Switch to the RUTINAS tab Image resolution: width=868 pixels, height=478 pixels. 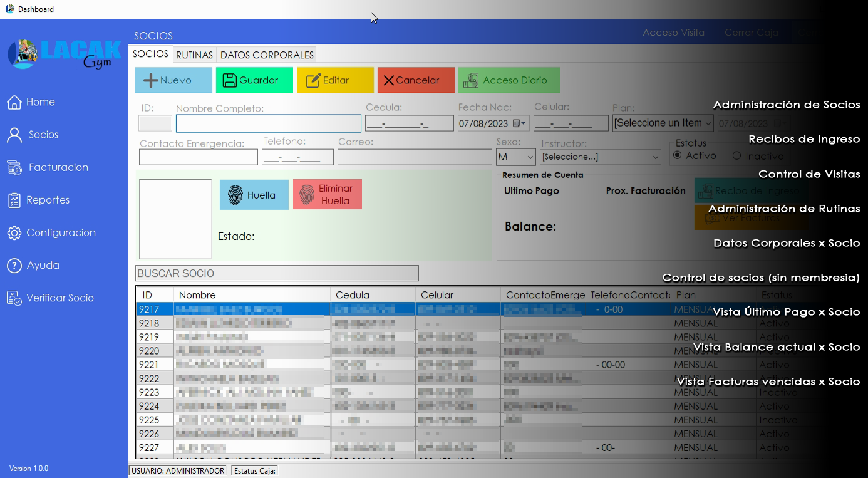click(194, 55)
